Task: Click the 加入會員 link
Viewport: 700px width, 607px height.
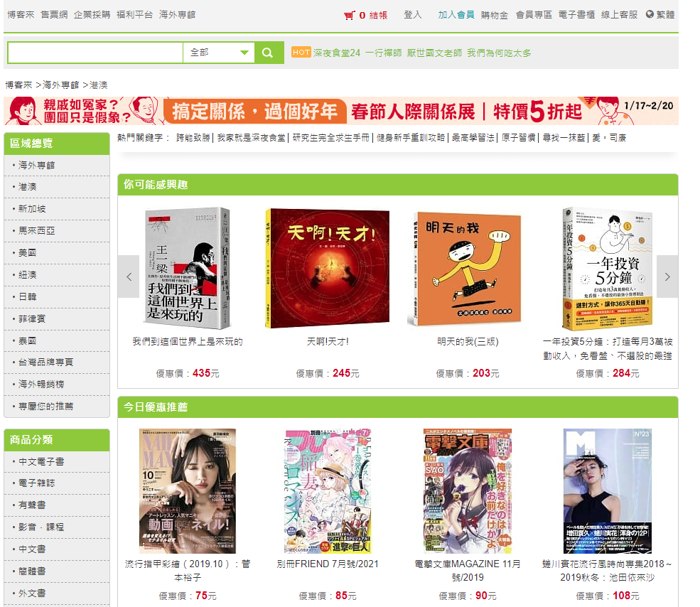Action: (x=456, y=15)
